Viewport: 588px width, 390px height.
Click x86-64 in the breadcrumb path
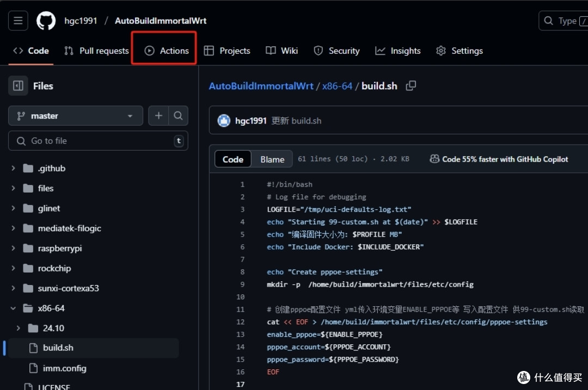tap(337, 86)
